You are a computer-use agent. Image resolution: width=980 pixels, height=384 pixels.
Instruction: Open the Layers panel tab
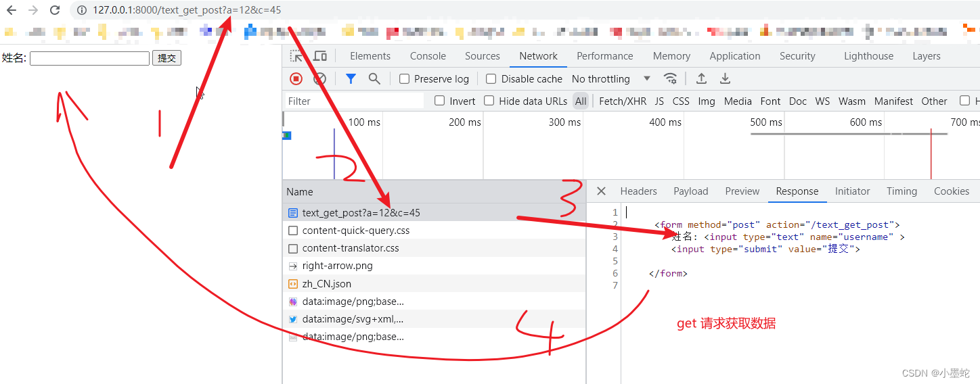[x=927, y=56]
